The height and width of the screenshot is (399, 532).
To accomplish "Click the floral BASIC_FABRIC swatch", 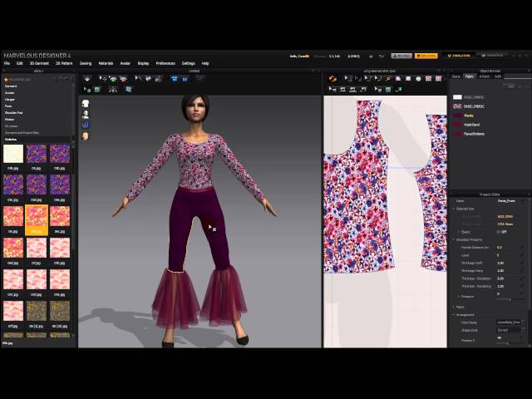I will [457, 106].
